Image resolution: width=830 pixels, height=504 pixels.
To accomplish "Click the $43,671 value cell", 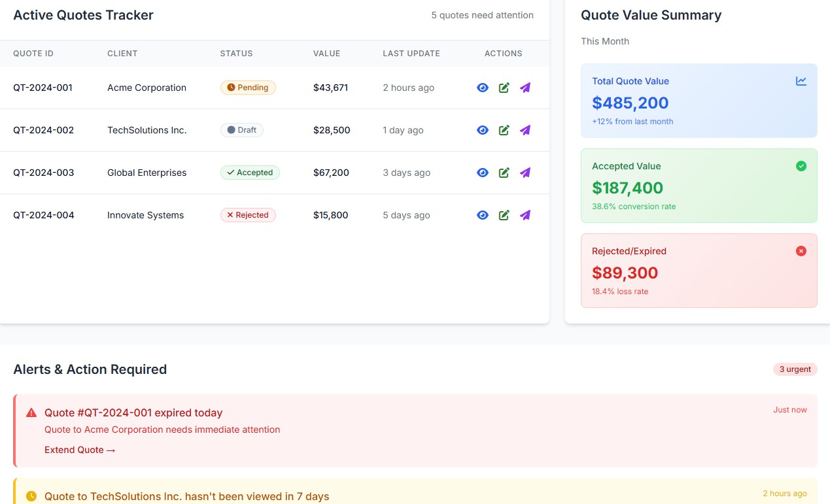I will click(x=330, y=88).
